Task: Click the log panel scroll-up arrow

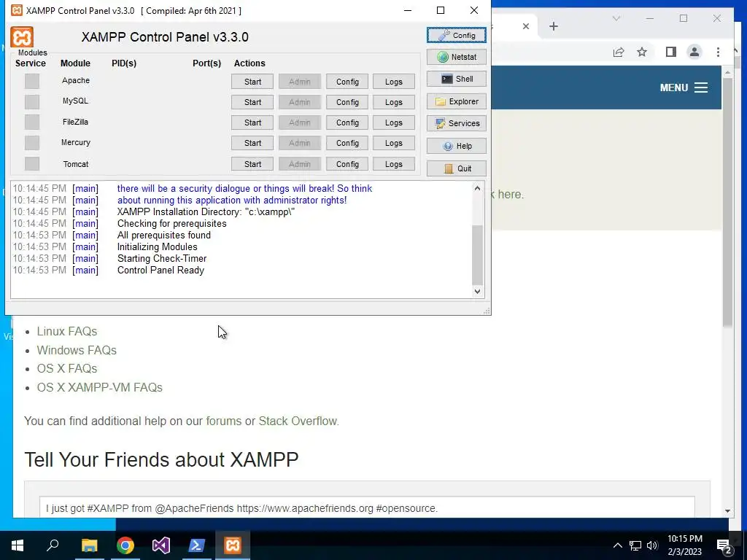Action: tap(477, 188)
